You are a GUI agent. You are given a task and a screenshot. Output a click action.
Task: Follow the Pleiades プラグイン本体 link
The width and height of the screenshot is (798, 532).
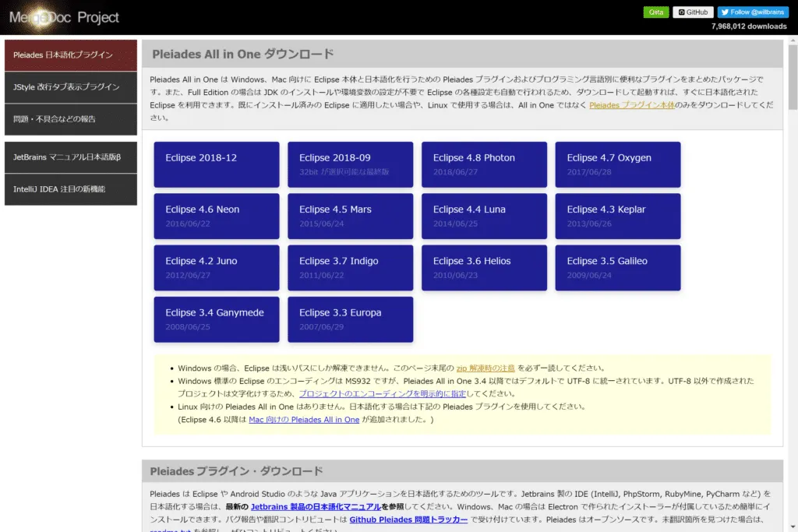631,105
